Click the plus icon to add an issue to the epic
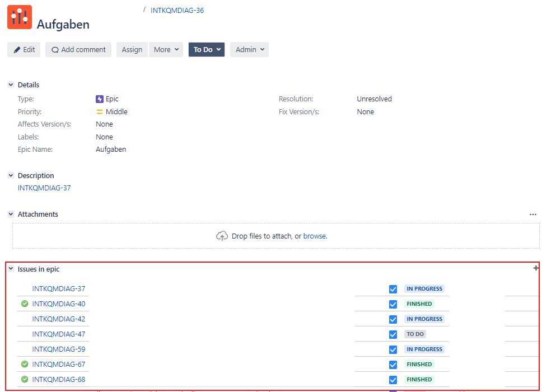Image resolution: width=542 pixels, height=392 pixels. tap(536, 268)
